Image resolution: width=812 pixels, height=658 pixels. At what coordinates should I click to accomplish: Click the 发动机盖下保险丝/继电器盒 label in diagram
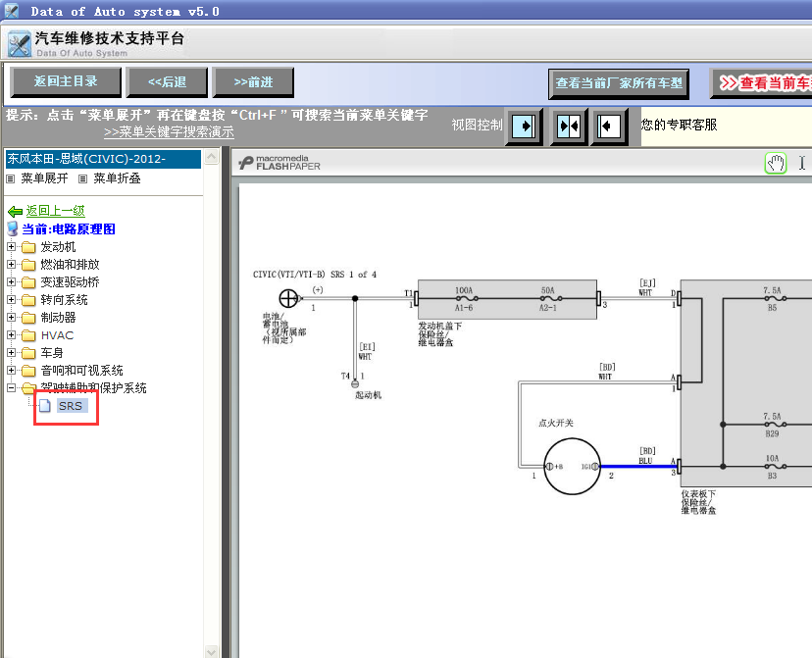(x=439, y=334)
